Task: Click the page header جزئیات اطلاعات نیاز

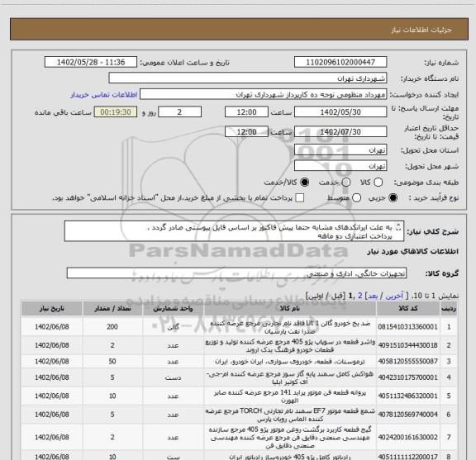Action: tap(421, 30)
